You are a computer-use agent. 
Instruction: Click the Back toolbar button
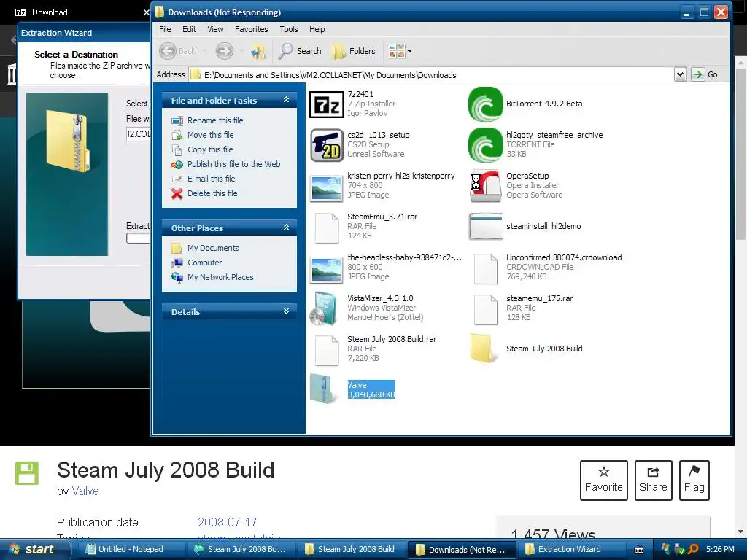pyautogui.click(x=178, y=51)
